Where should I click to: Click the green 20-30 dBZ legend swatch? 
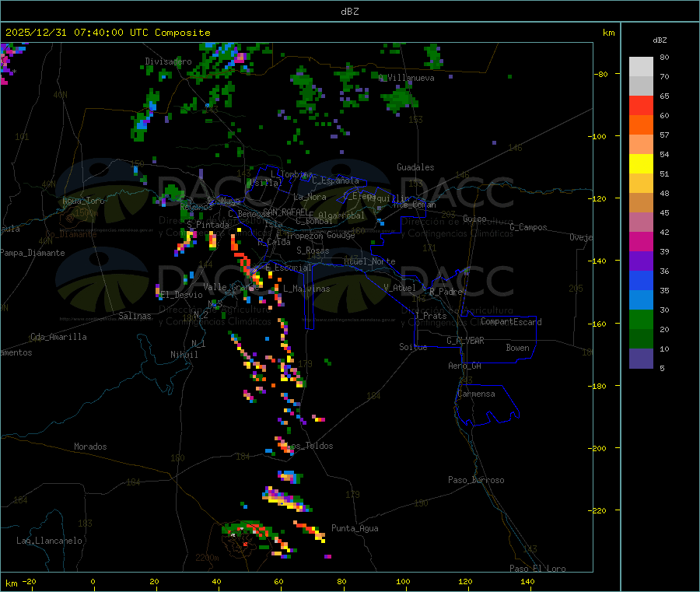pyautogui.click(x=641, y=319)
